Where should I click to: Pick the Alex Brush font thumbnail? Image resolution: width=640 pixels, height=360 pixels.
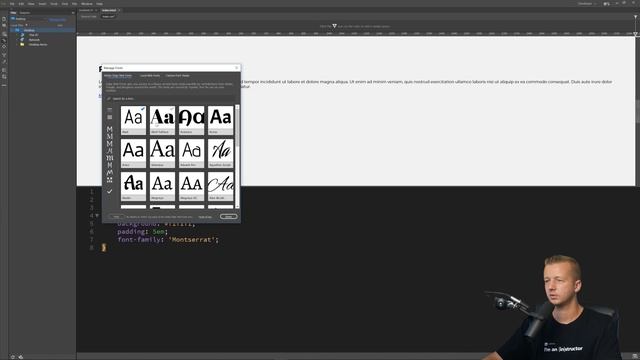pyautogui.click(x=220, y=187)
